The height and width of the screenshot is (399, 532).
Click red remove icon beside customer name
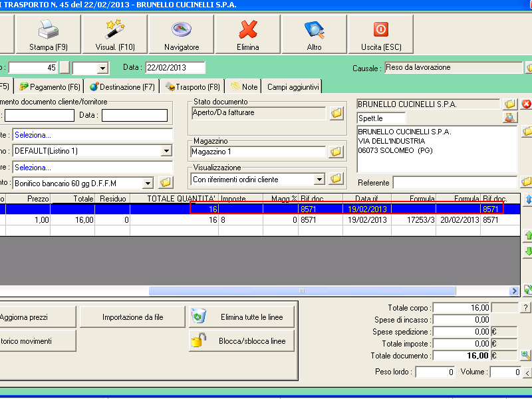526,104
